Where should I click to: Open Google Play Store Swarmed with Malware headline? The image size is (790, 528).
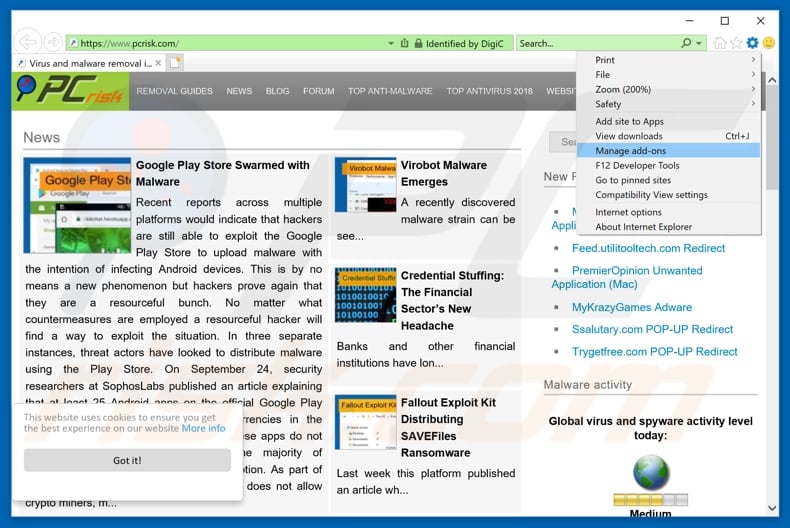tap(223, 173)
